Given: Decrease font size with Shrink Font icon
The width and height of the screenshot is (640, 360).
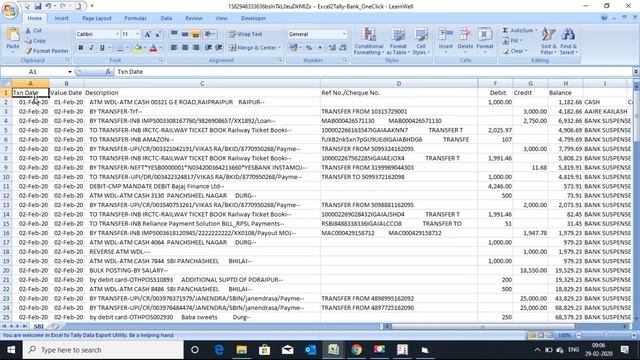Looking at the screenshot, I should pos(158,34).
